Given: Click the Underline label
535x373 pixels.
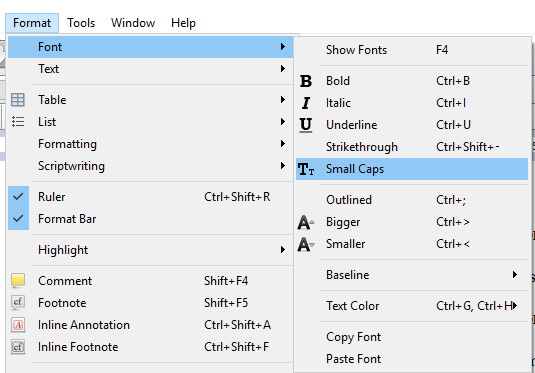Looking at the screenshot, I should [x=351, y=125].
